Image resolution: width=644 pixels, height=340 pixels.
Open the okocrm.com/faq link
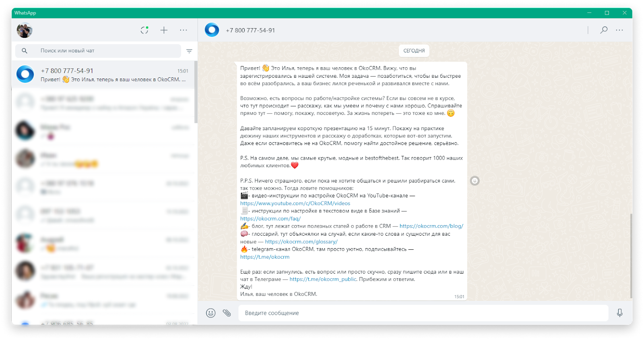270,219
